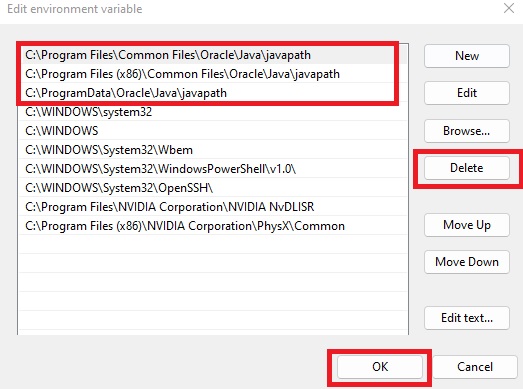Click the New button

tap(467, 56)
